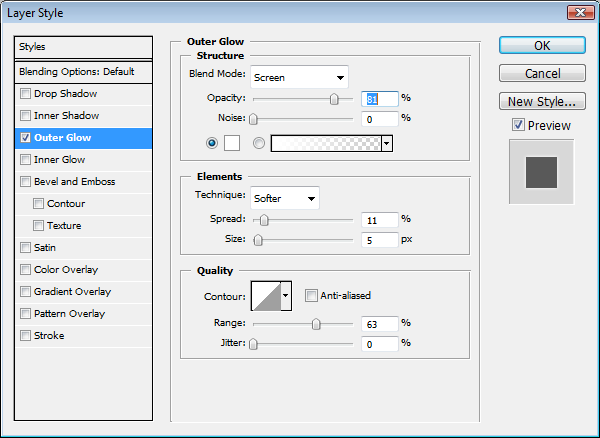Click the Cancel button

(542, 73)
